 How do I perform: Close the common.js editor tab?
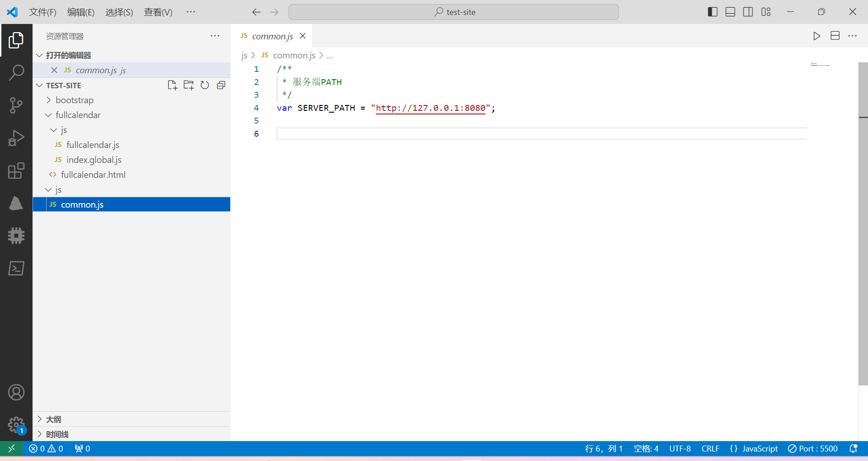tap(303, 36)
